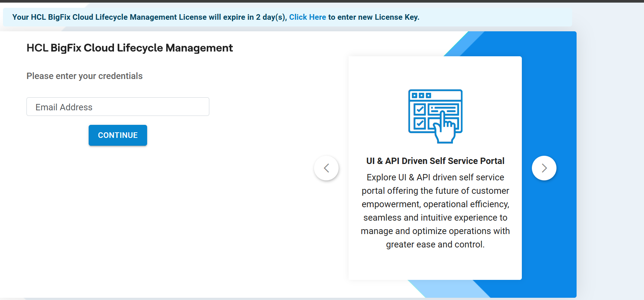This screenshot has height=300, width=644.
Task: Click the blue panel right of the next arrow
Action: [566, 168]
